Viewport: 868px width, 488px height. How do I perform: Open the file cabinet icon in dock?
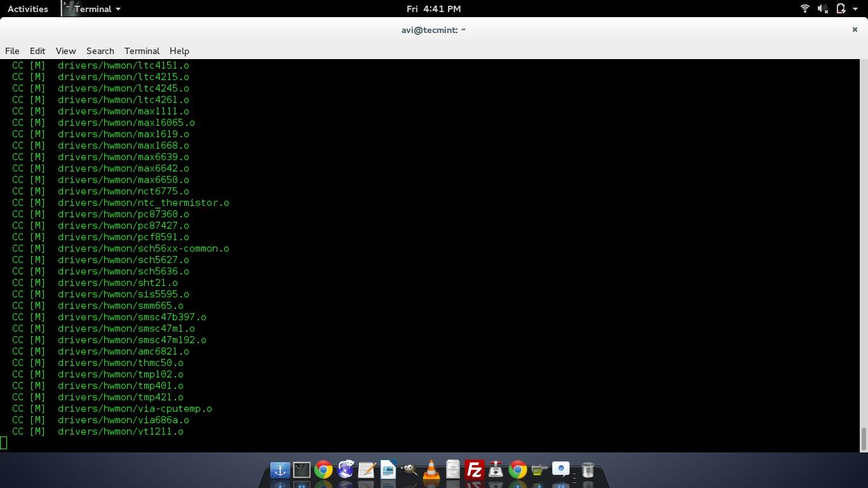tap(452, 470)
